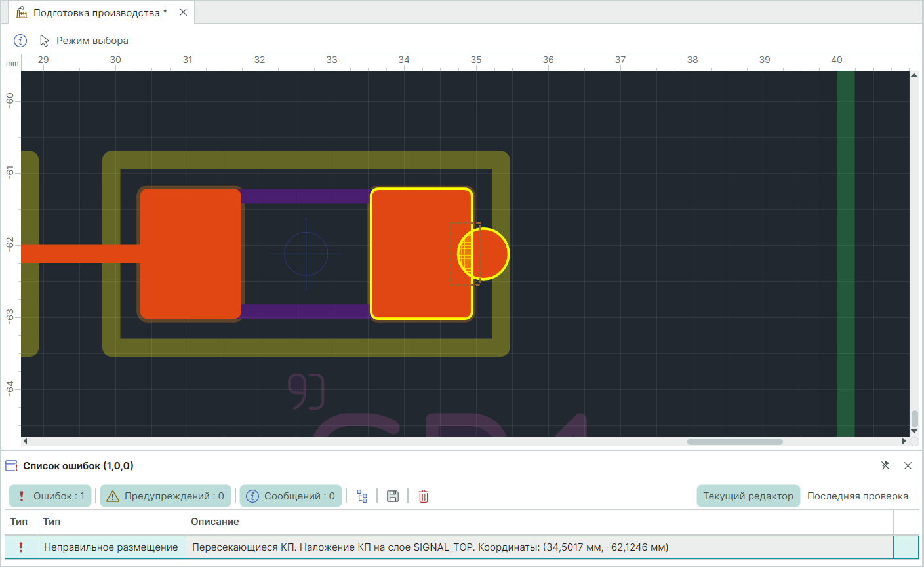Sort by the Описание column header
Screen dimensions: 924x567
click(215, 522)
